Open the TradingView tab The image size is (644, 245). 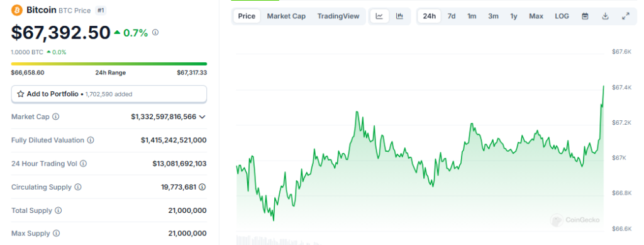point(338,16)
